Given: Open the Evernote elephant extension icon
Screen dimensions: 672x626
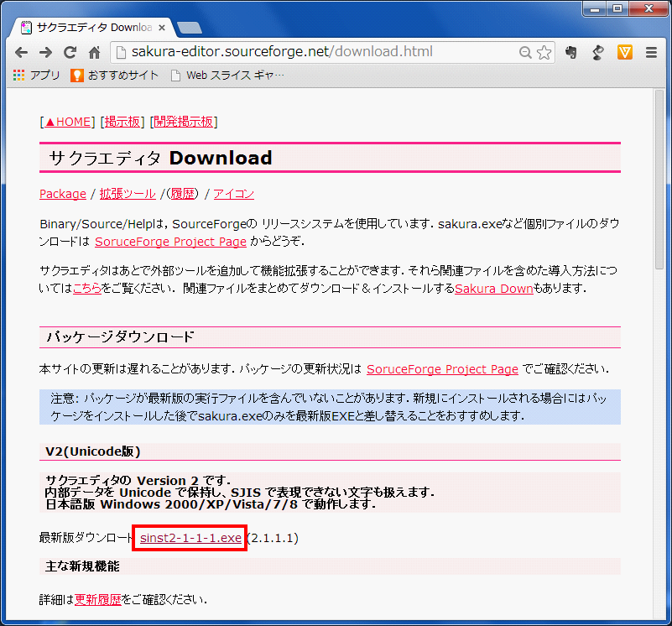Looking at the screenshot, I should point(570,52).
